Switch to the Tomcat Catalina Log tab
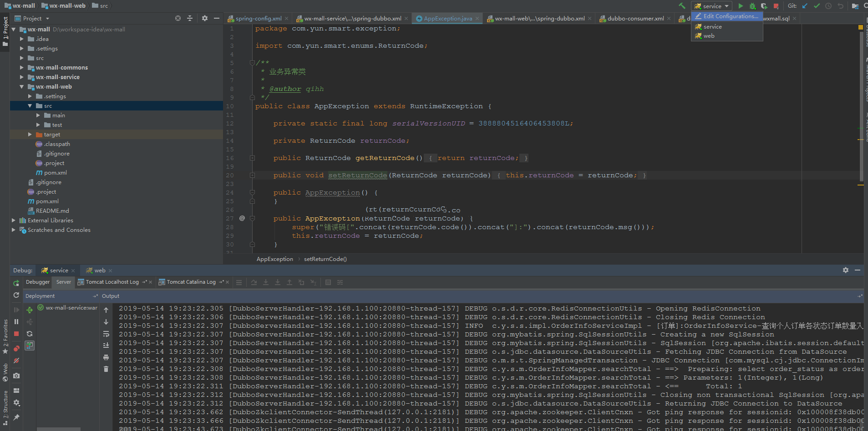The width and height of the screenshot is (868, 431). point(191,282)
